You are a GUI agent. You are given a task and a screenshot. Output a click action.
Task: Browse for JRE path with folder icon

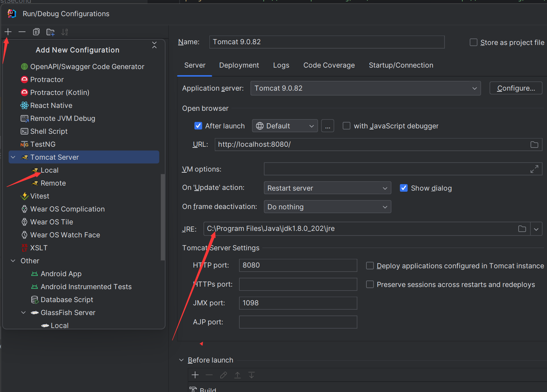coord(522,229)
